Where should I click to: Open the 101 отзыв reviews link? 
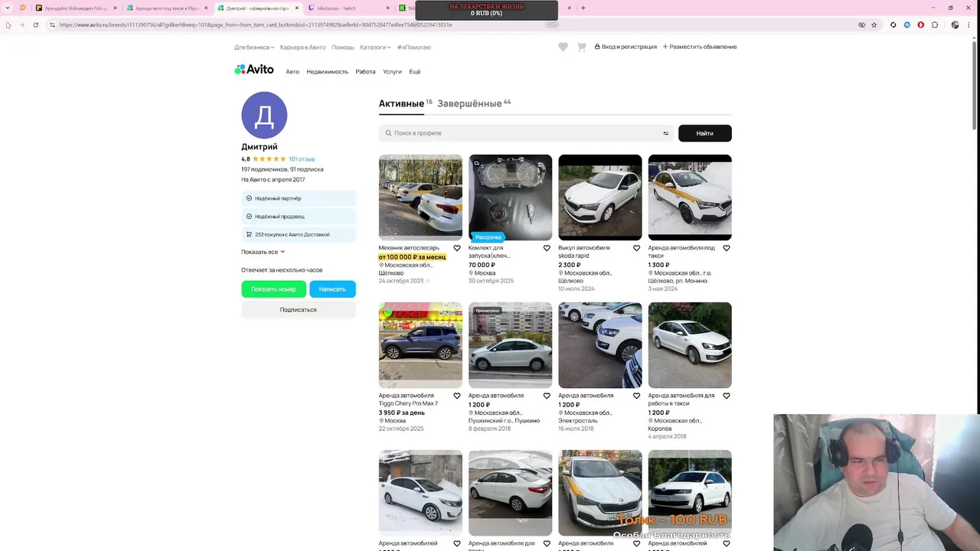pos(302,159)
